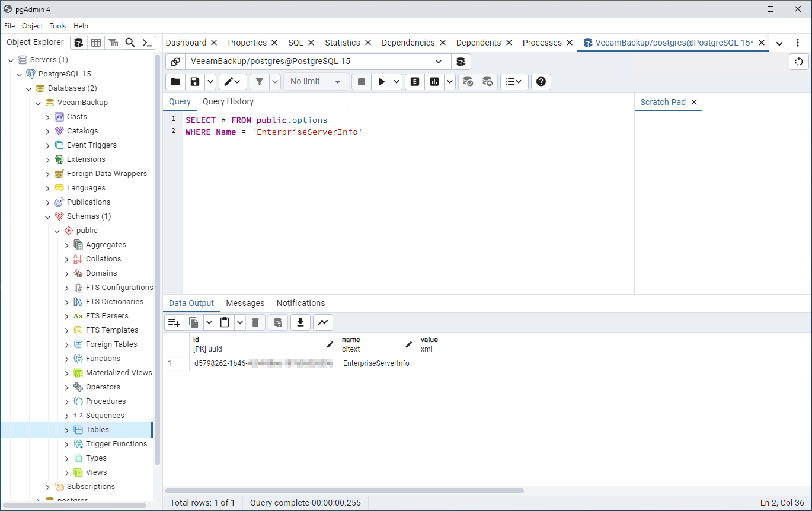Expand the Functions node
The image size is (812, 511).
[x=67, y=359]
